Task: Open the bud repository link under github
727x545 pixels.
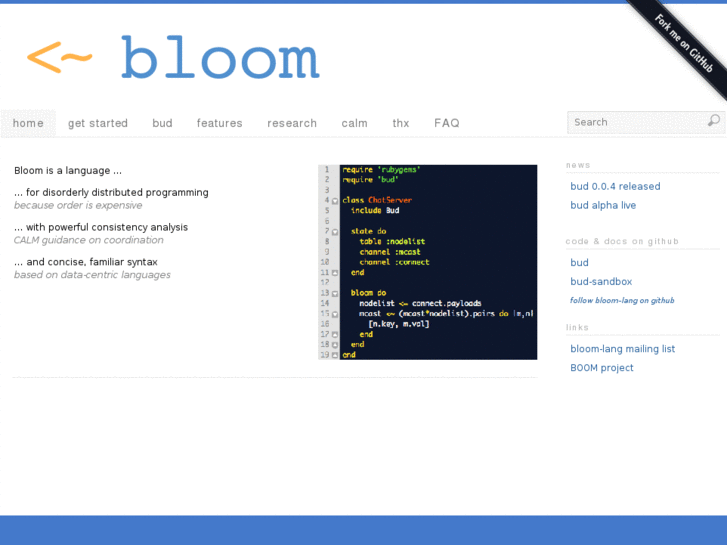Action: 580,263
